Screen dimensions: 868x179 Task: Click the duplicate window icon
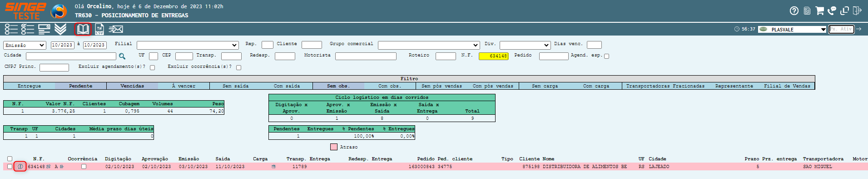[844, 10]
